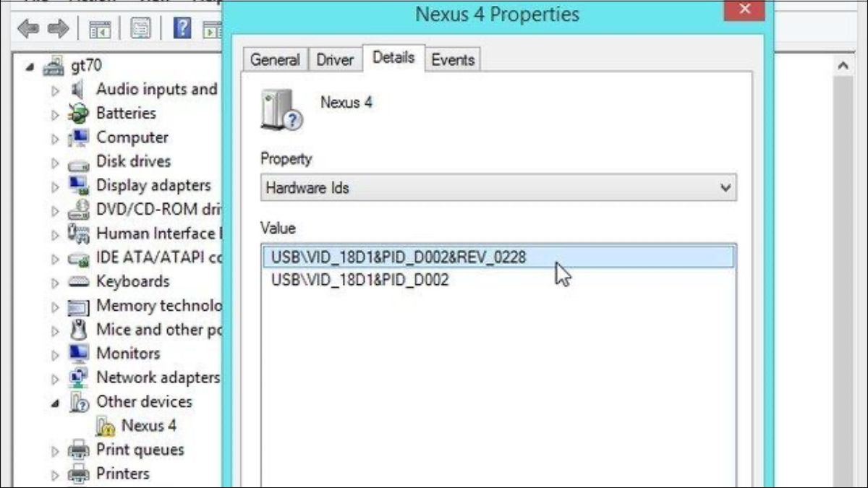Screen dimensions: 868x488
Task: Select the Details tab
Action: 393,57
